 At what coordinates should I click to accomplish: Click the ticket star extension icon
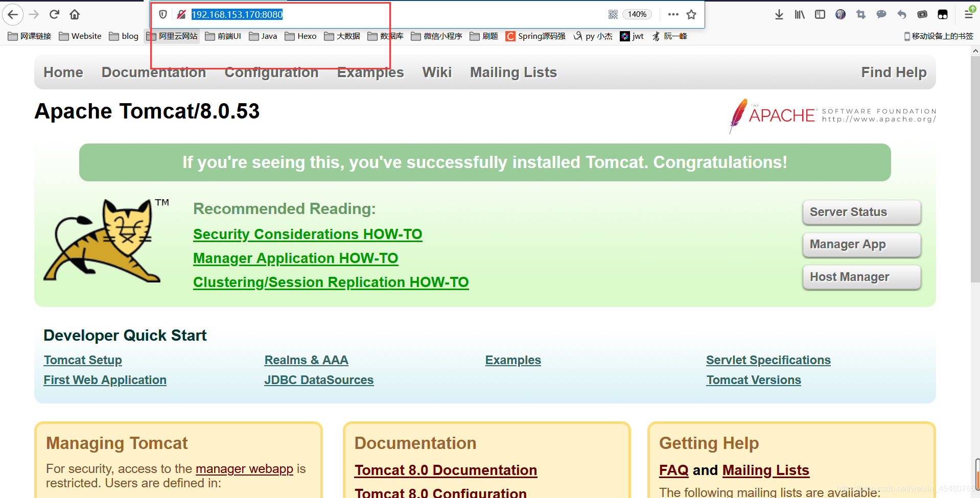click(x=922, y=14)
